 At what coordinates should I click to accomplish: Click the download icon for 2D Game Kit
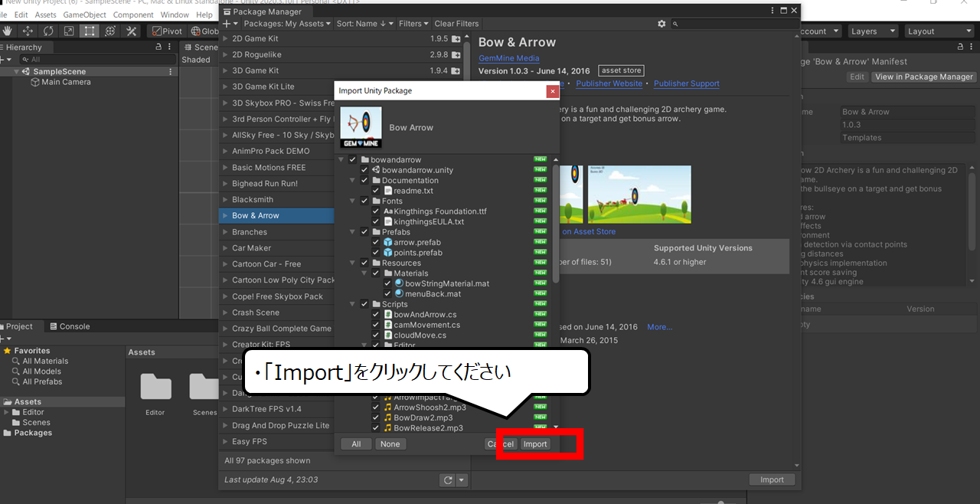click(456, 39)
